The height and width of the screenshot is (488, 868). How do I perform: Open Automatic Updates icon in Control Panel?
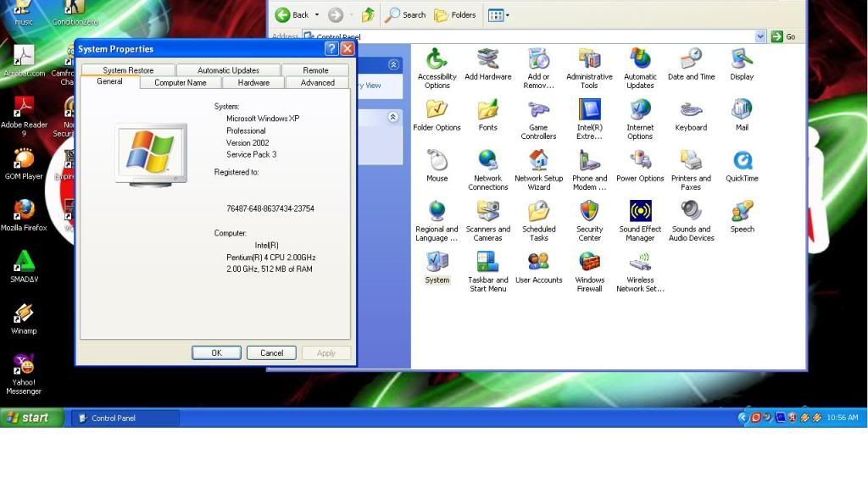640,69
